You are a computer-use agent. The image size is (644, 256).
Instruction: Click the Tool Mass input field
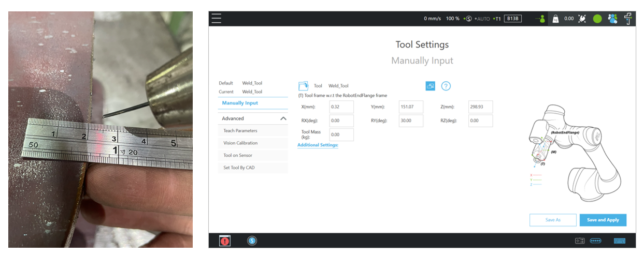[341, 134]
